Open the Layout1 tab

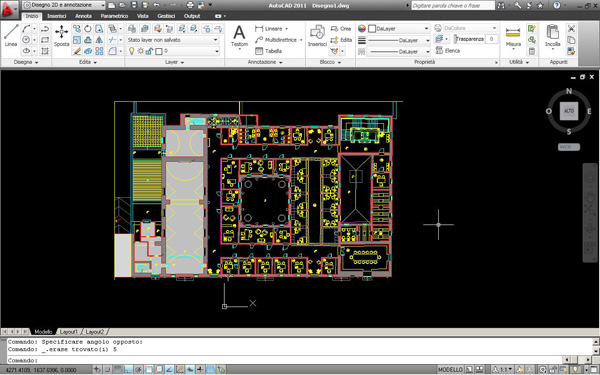coord(69,332)
